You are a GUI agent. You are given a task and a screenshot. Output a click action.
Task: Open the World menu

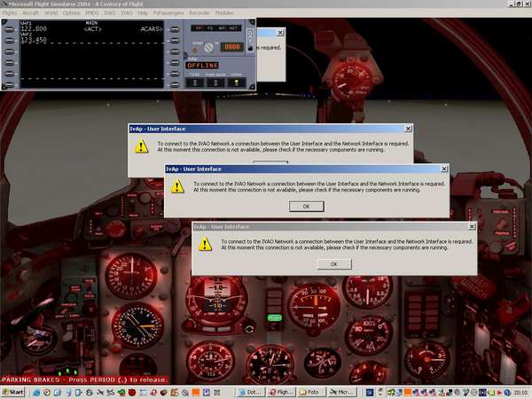pos(51,13)
